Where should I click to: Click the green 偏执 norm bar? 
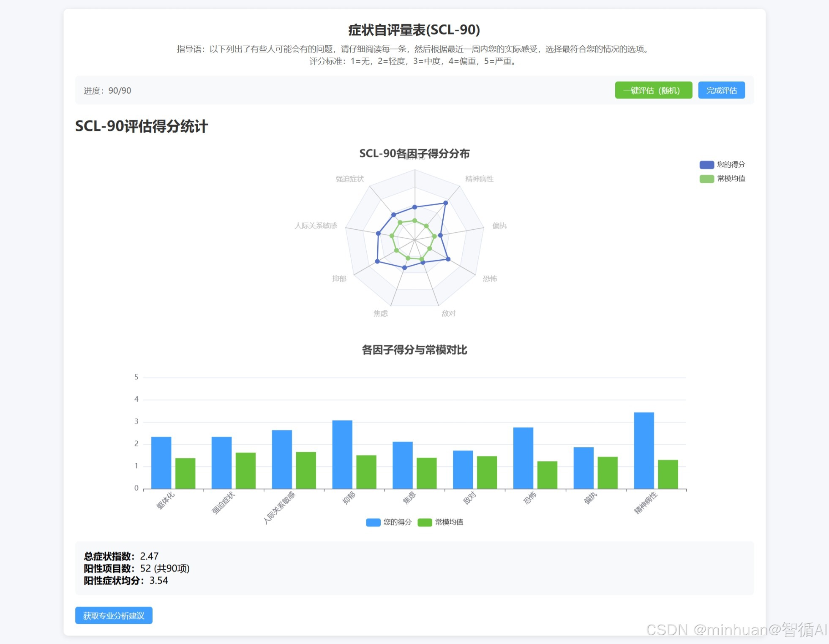tap(607, 473)
